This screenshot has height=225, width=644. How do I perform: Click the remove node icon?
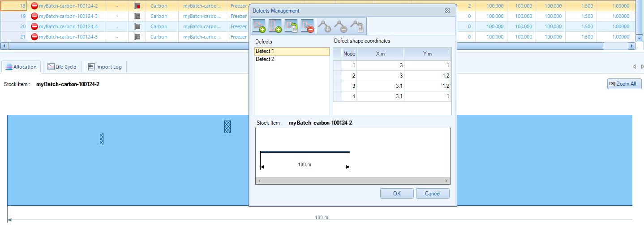340,26
